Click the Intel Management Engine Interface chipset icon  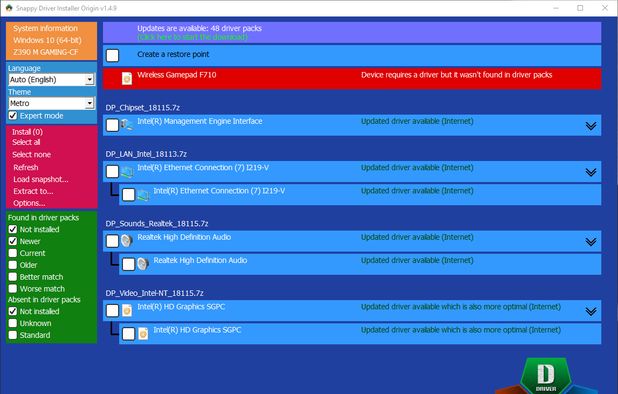[x=127, y=125]
